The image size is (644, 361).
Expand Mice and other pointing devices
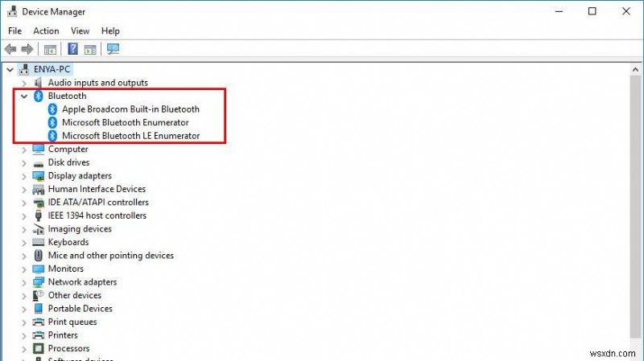[24, 256]
